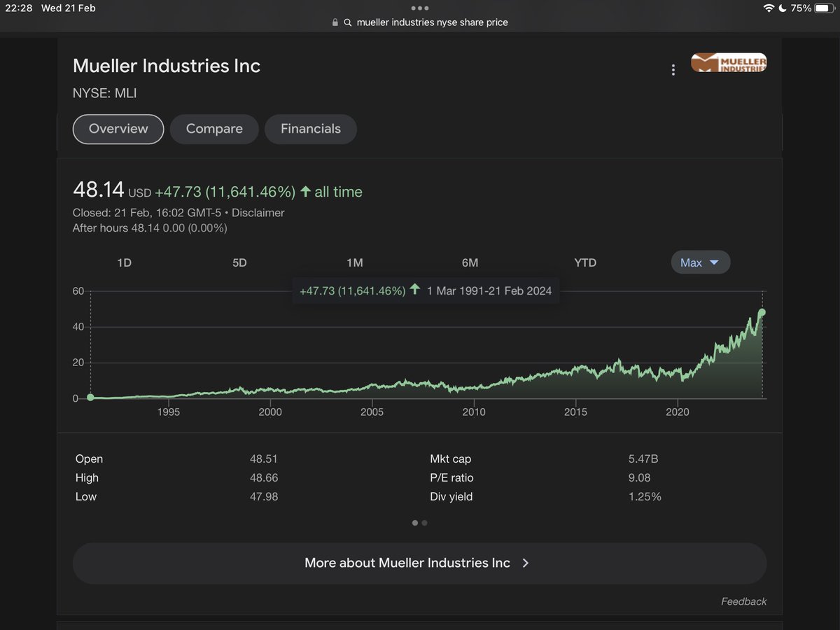Tap the Mueller Industries logo thumbnail
Viewport: 840px width, 630px height.
[x=729, y=63]
